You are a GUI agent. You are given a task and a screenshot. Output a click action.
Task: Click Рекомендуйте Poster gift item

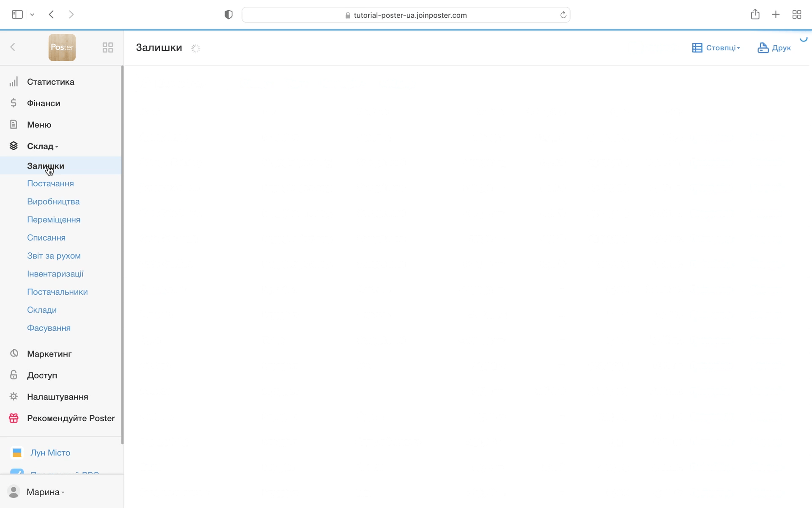click(x=71, y=418)
